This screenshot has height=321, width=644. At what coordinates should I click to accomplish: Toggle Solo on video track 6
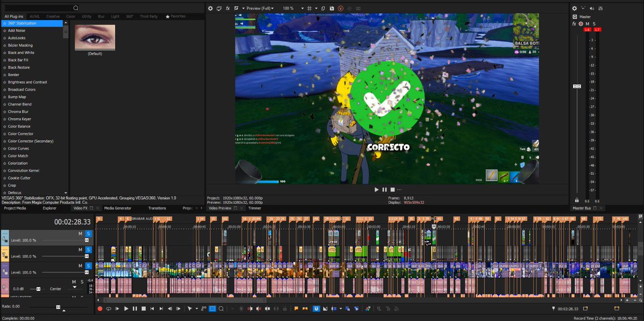click(x=89, y=234)
